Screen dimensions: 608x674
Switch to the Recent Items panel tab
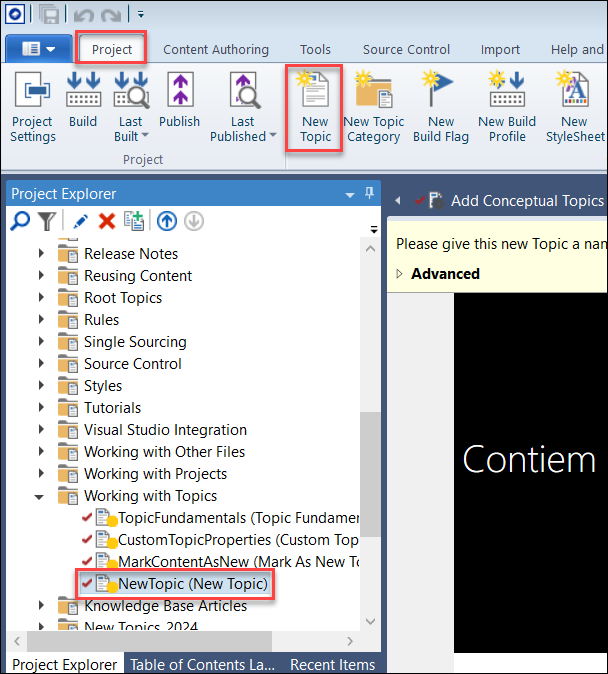pyautogui.click(x=332, y=664)
